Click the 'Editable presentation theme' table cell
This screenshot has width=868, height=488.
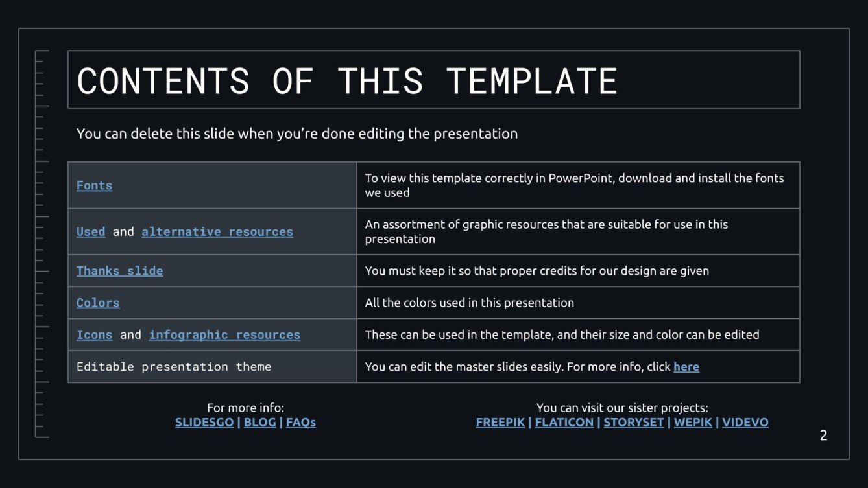click(174, 367)
